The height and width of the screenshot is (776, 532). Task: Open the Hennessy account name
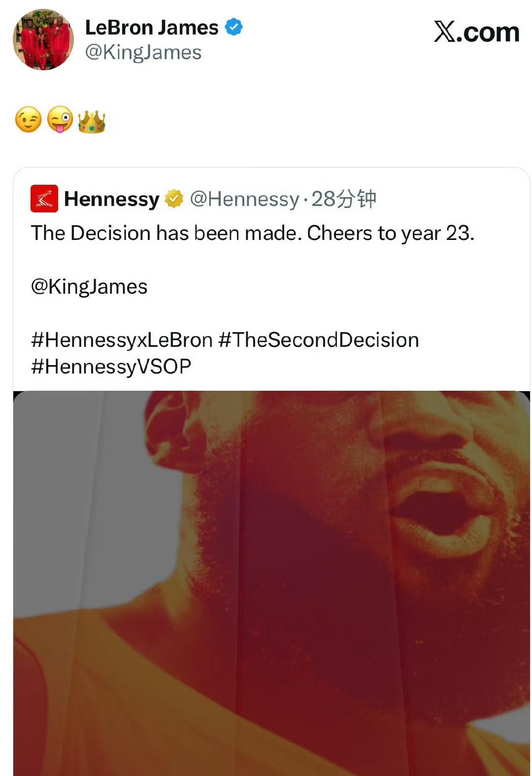click(x=111, y=199)
